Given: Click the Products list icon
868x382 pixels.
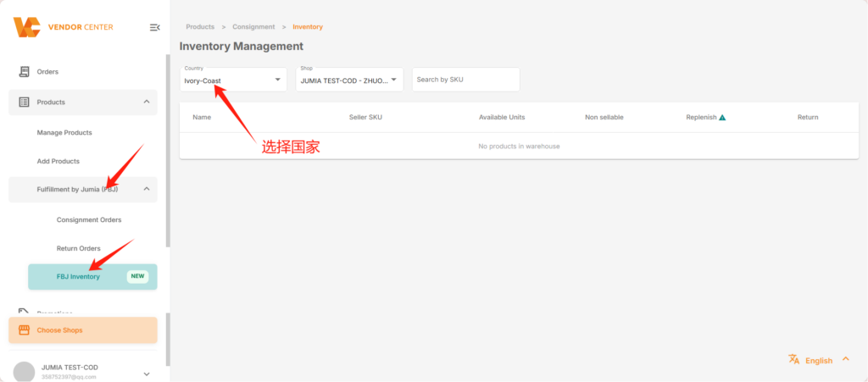Looking at the screenshot, I should [24, 102].
